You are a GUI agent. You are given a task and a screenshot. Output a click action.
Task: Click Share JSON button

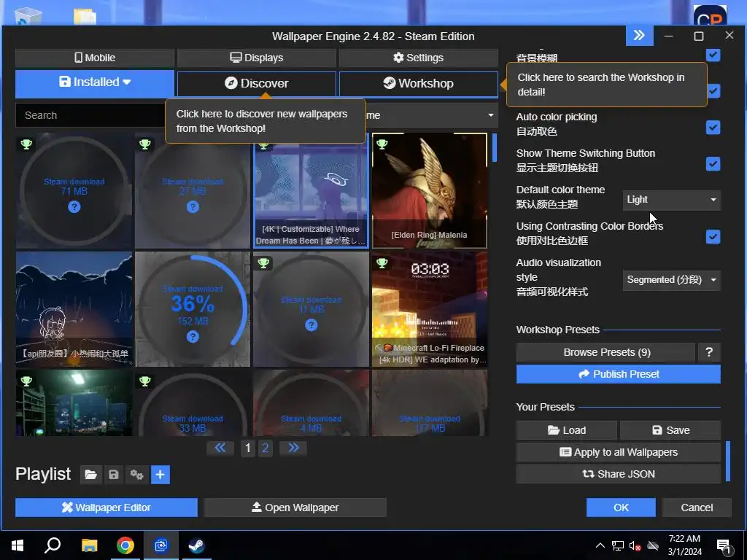619,474
